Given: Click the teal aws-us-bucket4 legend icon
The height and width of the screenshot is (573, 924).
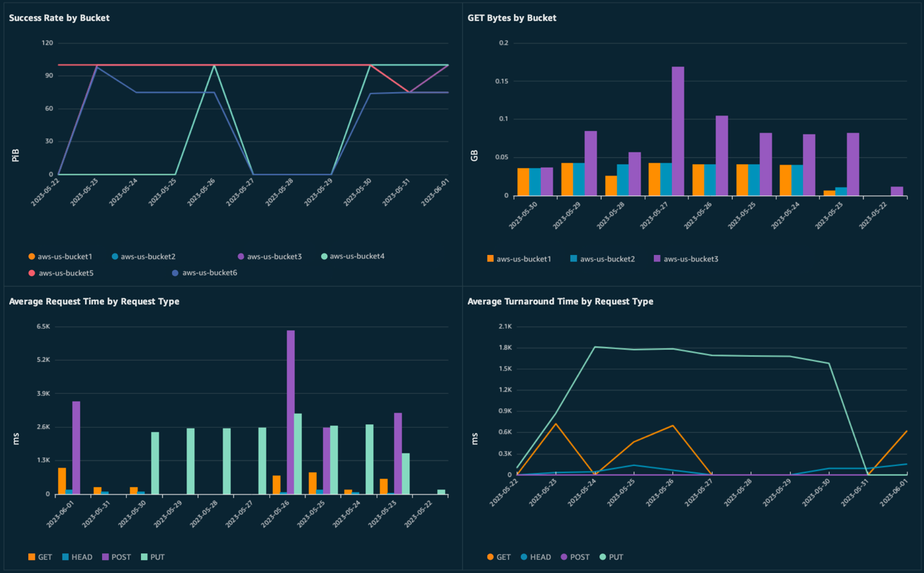Looking at the screenshot, I should [323, 256].
